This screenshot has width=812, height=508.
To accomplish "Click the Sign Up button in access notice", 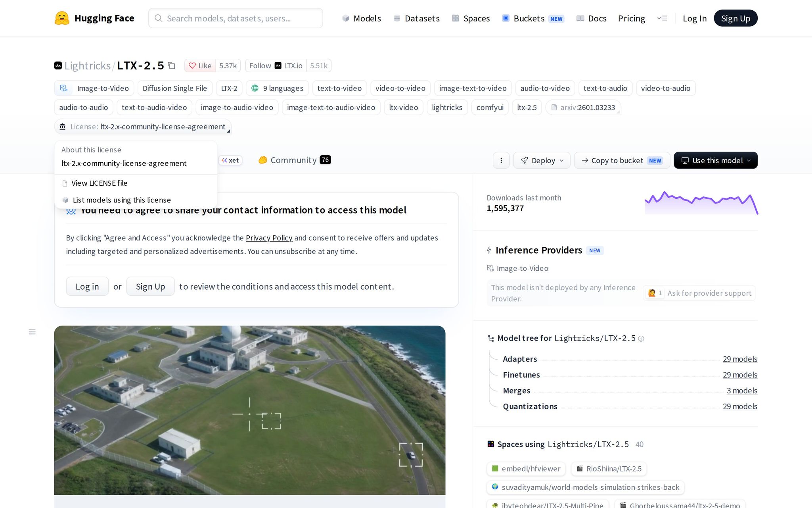I will pyautogui.click(x=150, y=286).
